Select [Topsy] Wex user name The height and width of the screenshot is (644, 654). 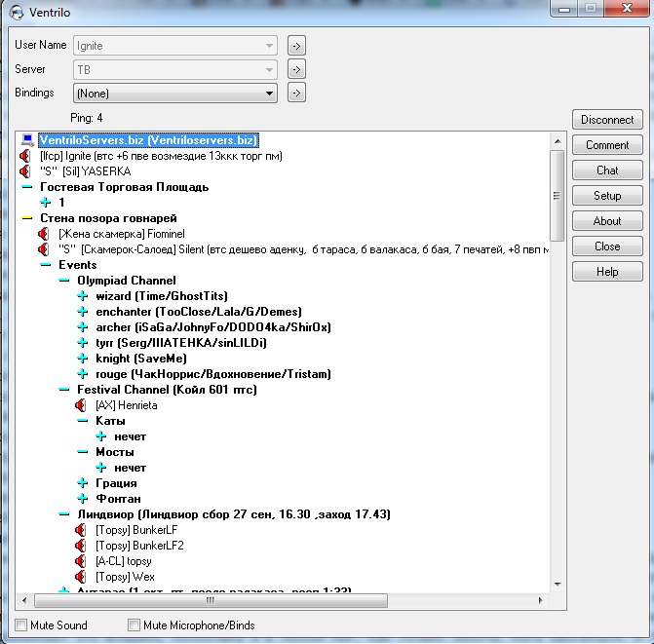point(125,577)
